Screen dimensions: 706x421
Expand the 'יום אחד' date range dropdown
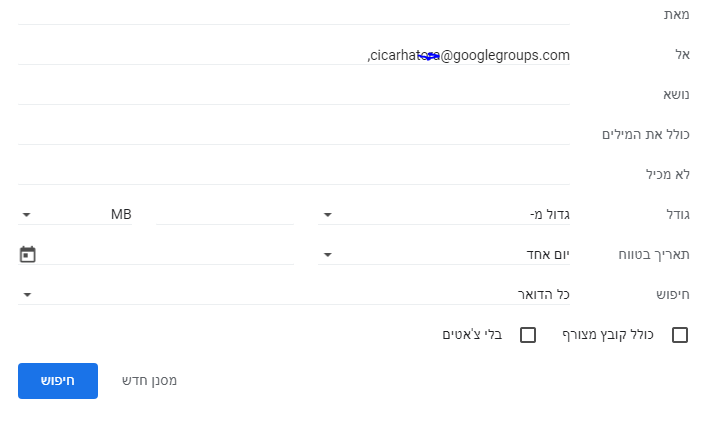pos(445,254)
